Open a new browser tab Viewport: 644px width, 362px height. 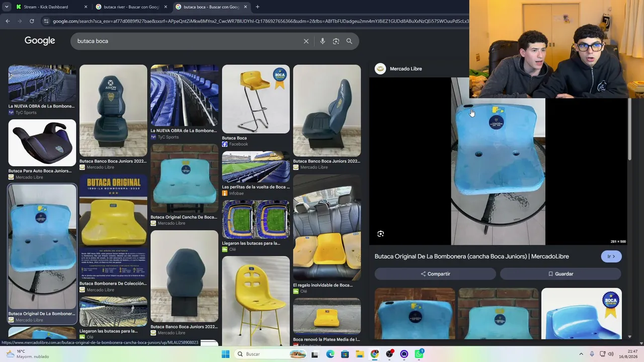(258, 7)
